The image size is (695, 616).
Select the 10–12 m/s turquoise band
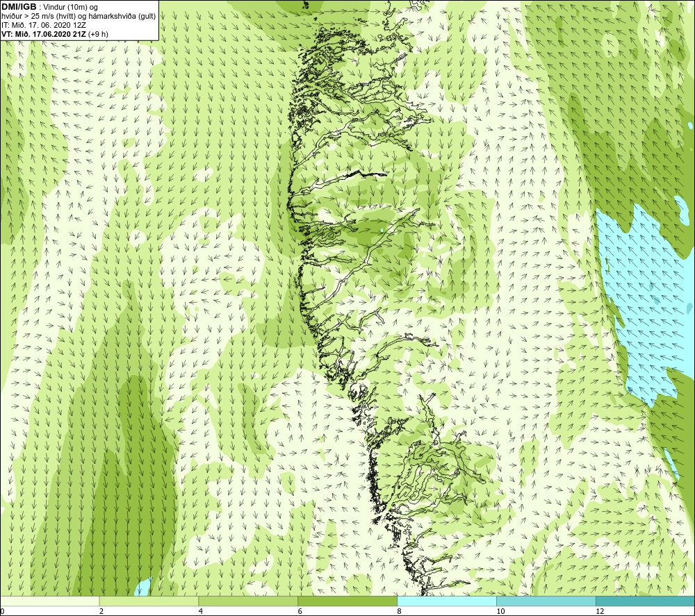(546, 601)
